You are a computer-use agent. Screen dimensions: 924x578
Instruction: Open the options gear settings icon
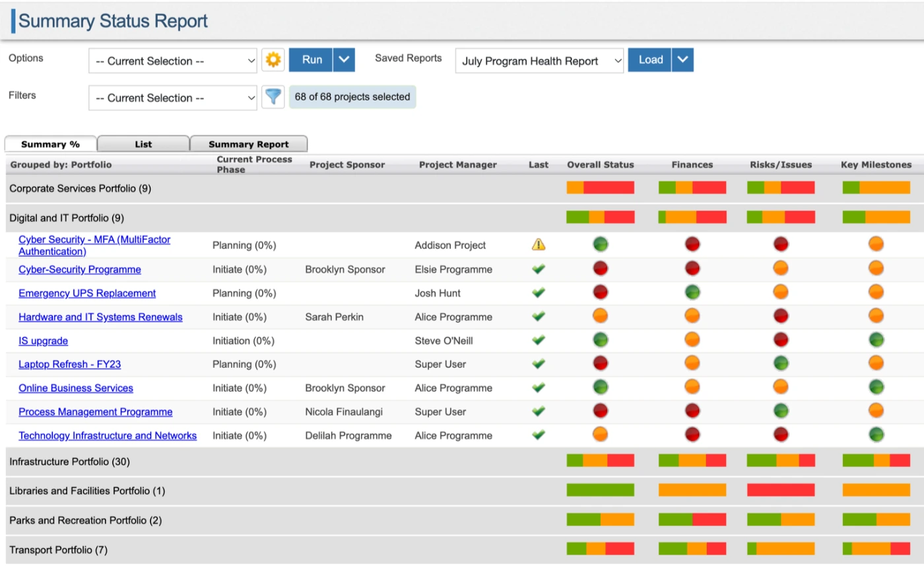point(273,60)
